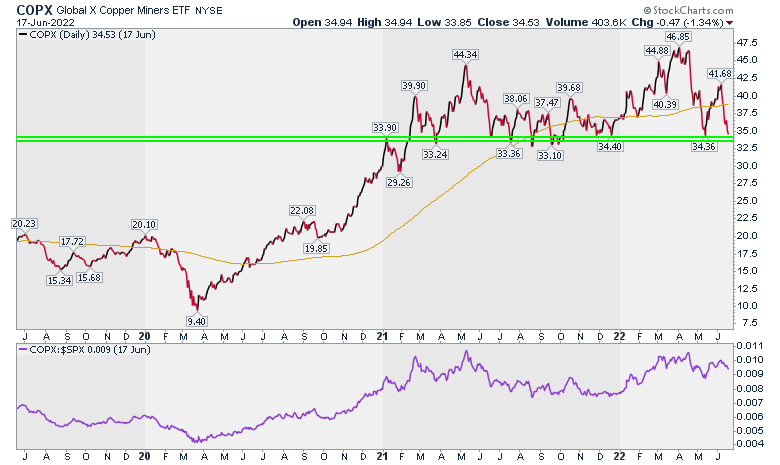This screenshot has width=780, height=465.
Task: Click the NYSE exchange label
Action: 209,10
